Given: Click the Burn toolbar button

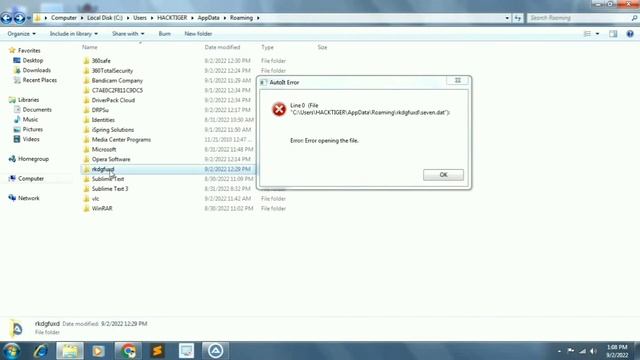Looking at the screenshot, I should point(164,34).
